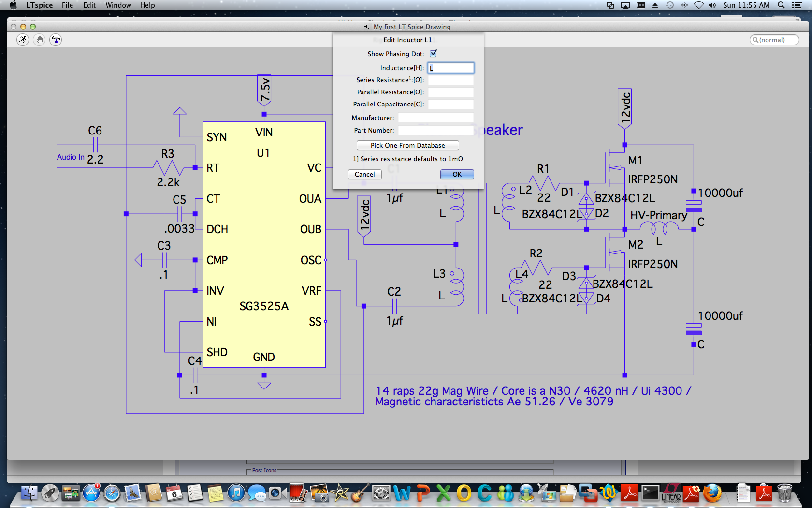Click the volume icon in menu bar

coord(712,5)
